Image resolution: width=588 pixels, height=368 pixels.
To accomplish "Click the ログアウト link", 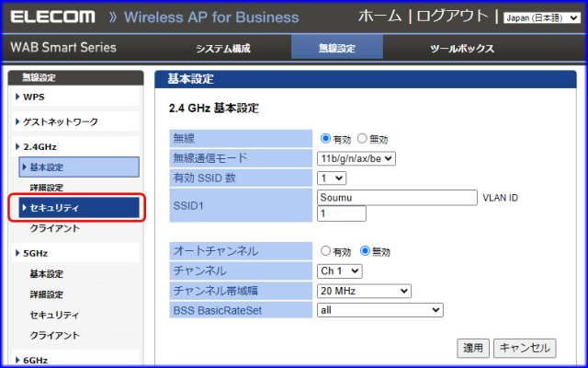I will click(454, 17).
